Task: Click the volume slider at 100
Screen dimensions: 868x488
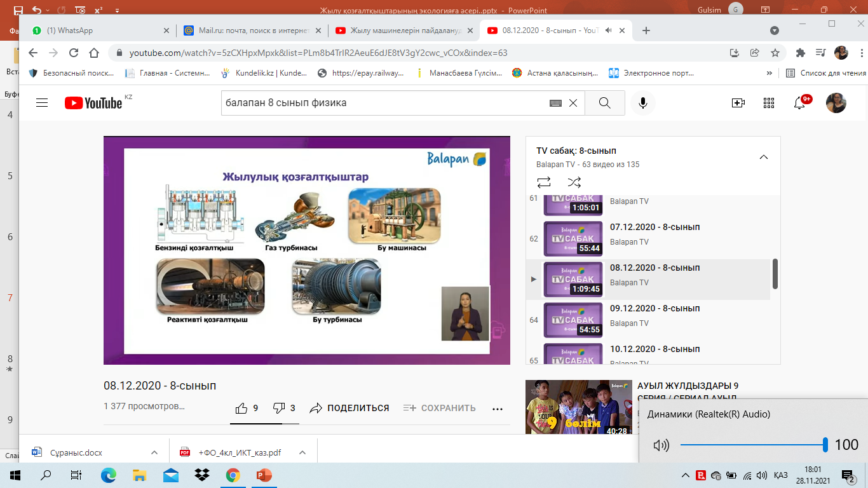Action: pyautogui.click(x=825, y=445)
